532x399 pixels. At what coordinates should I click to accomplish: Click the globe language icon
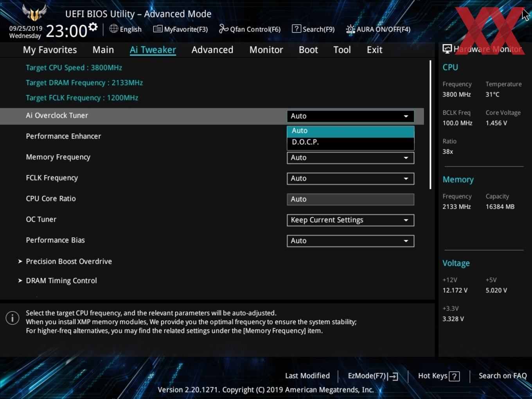113,29
